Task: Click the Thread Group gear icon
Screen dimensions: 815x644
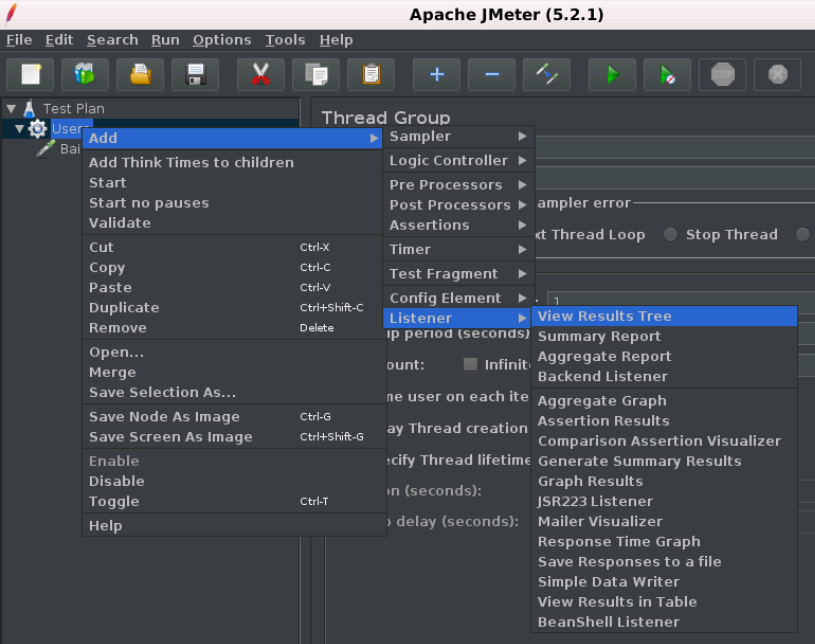Action: tap(37, 128)
